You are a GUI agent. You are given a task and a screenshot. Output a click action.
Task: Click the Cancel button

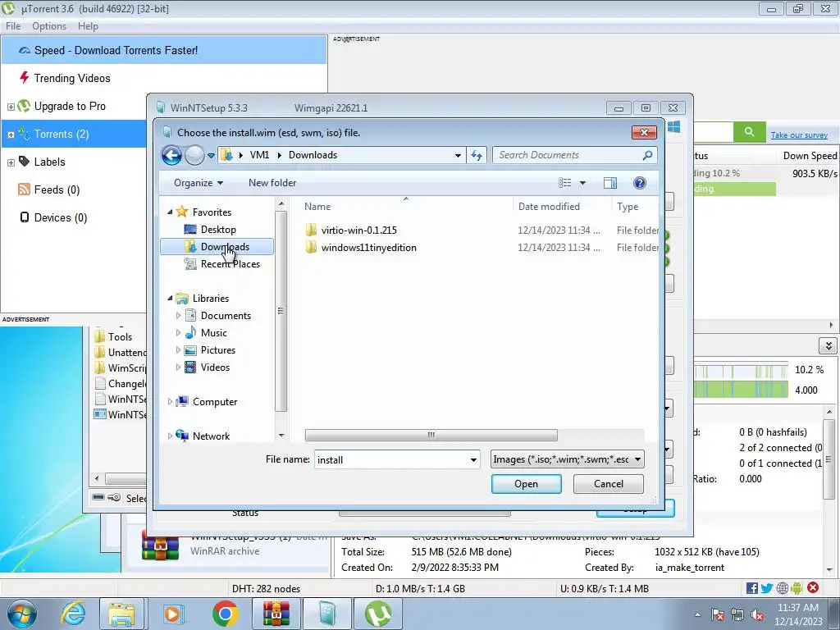click(609, 484)
